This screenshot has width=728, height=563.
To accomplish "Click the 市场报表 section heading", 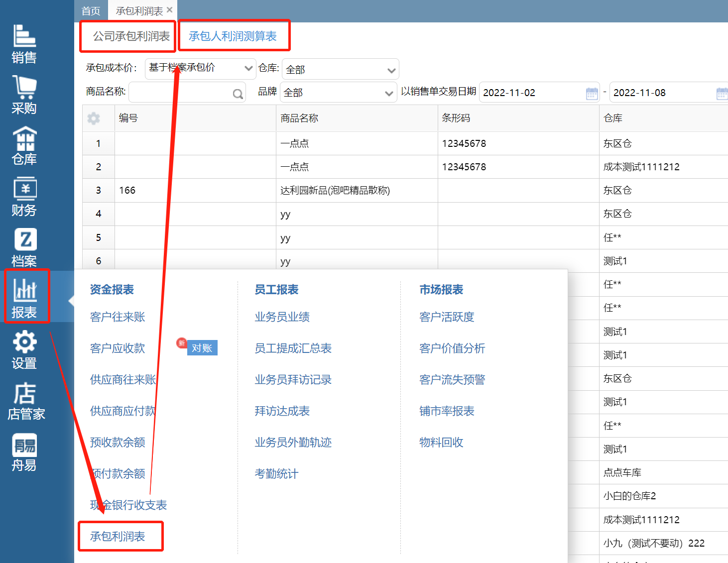I will pyautogui.click(x=442, y=290).
